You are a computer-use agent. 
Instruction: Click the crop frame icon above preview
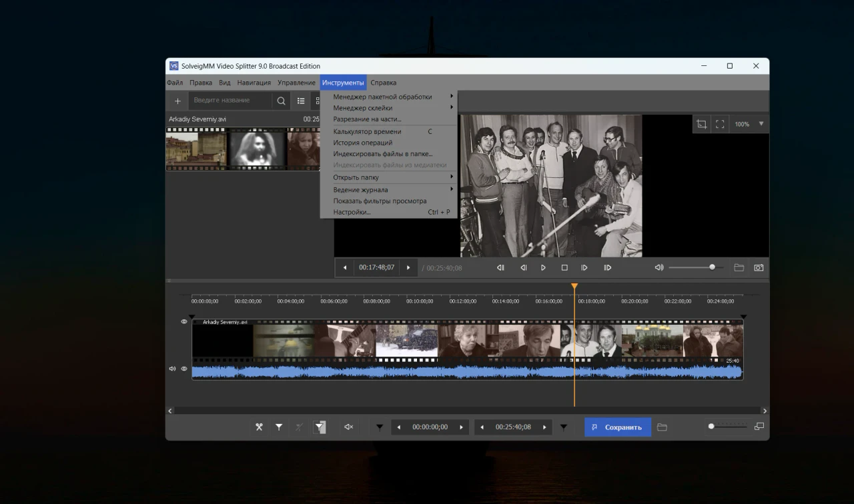(x=701, y=124)
